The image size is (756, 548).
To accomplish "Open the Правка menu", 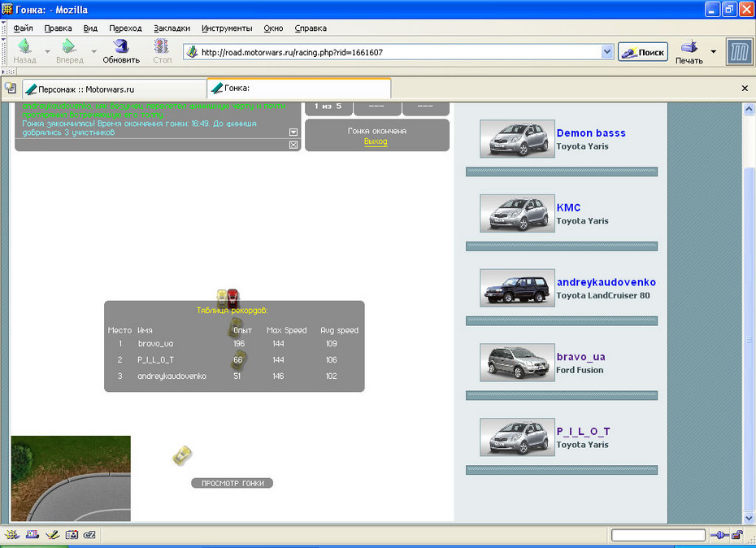I will (58, 28).
